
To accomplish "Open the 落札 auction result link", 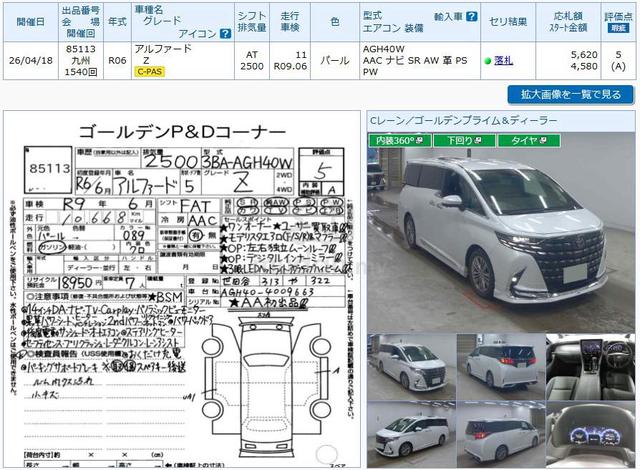I will tap(503, 60).
